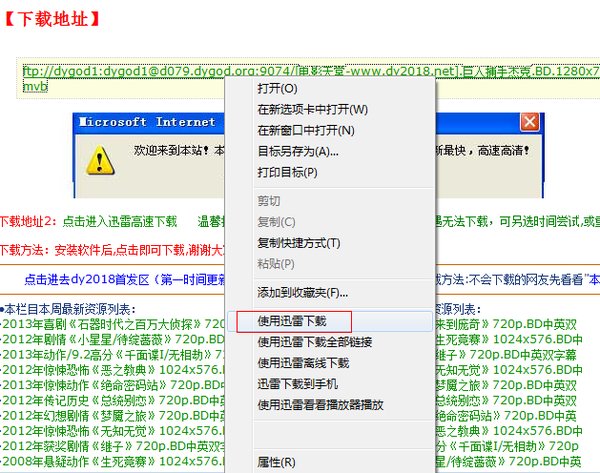Screen dimensions: 600x473
Task: Click the yellow warning triangle icon
Action: coord(100,160)
